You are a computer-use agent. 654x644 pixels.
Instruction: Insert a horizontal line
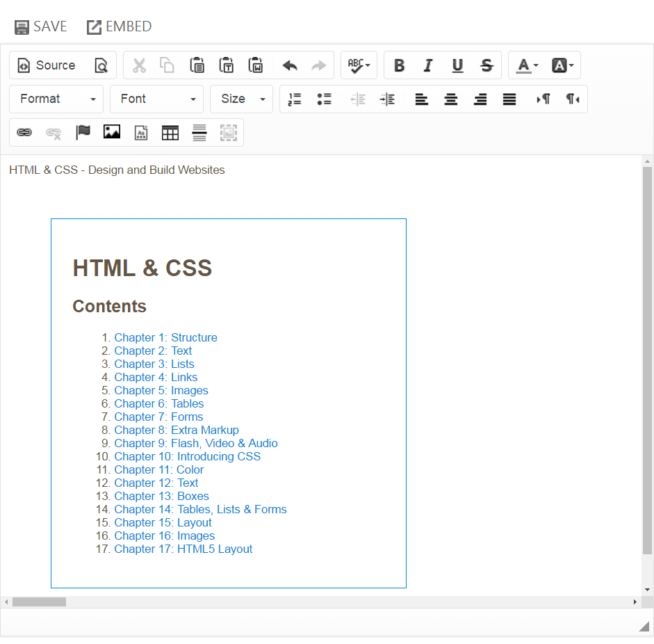[x=199, y=133]
